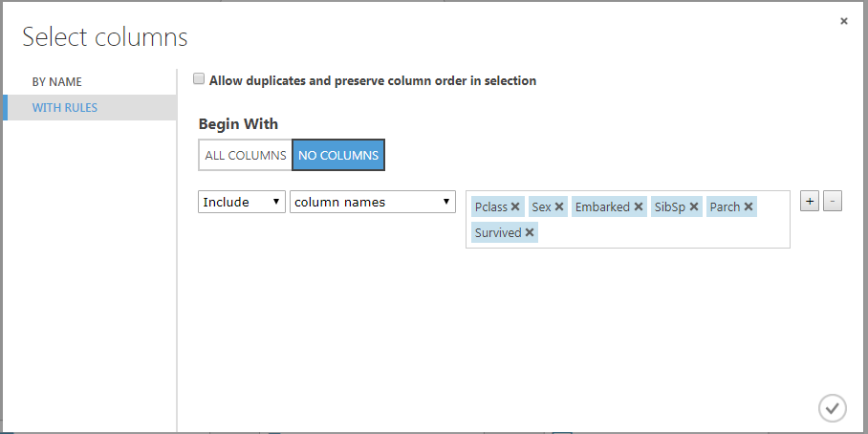Remove the Sex column tag
This screenshot has width=868, height=434.
pos(559,206)
